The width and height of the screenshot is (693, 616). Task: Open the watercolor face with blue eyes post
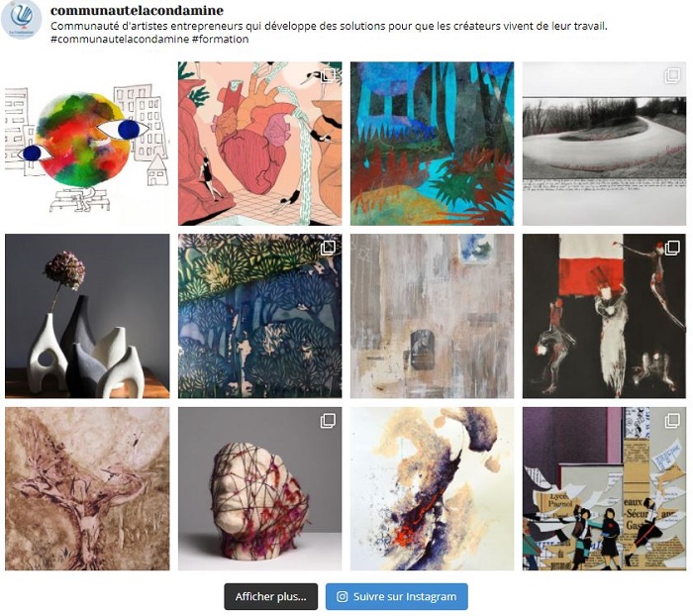click(x=87, y=144)
